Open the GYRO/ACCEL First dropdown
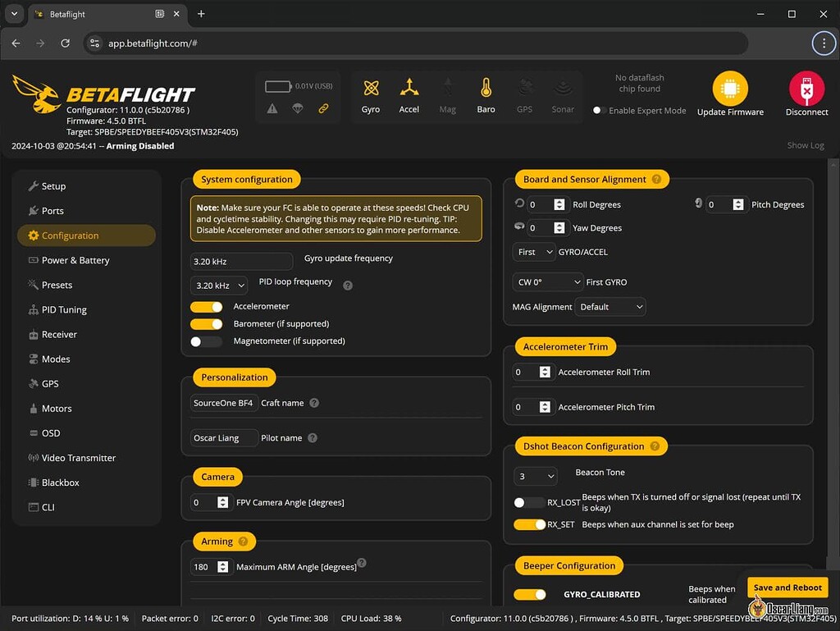This screenshot has width=840, height=631. tap(533, 252)
